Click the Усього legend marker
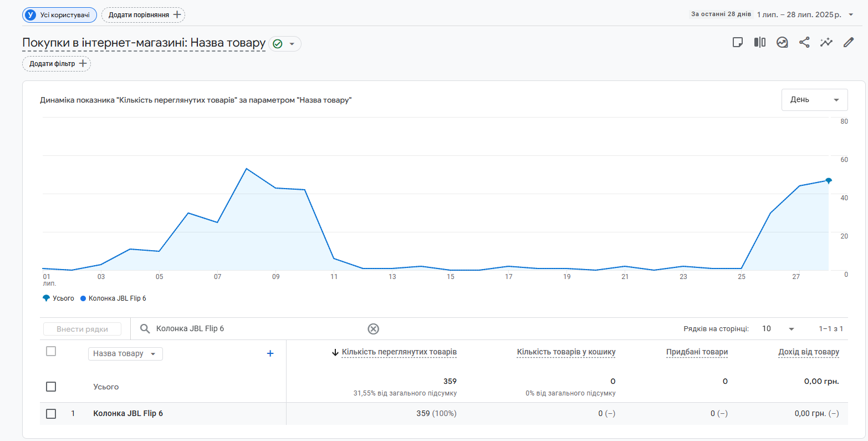This screenshot has height=441, width=868. [46, 298]
